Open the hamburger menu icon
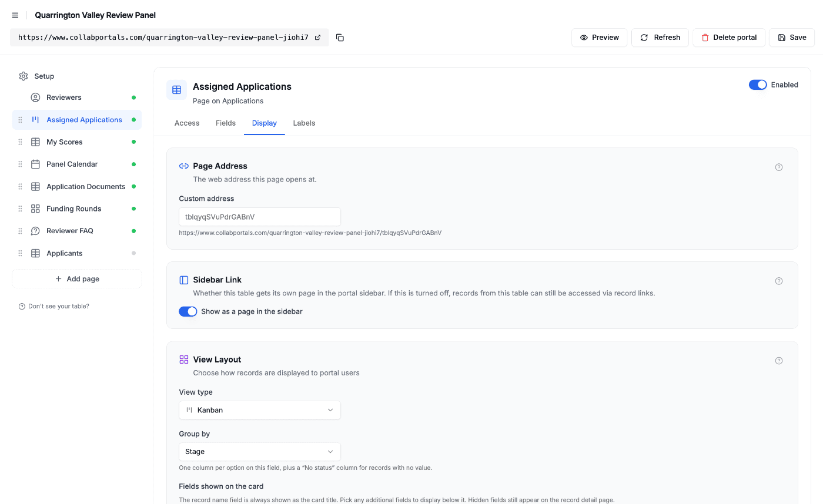Image resolution: width=823 pixels, height=504 pixels. click(15, 15)
